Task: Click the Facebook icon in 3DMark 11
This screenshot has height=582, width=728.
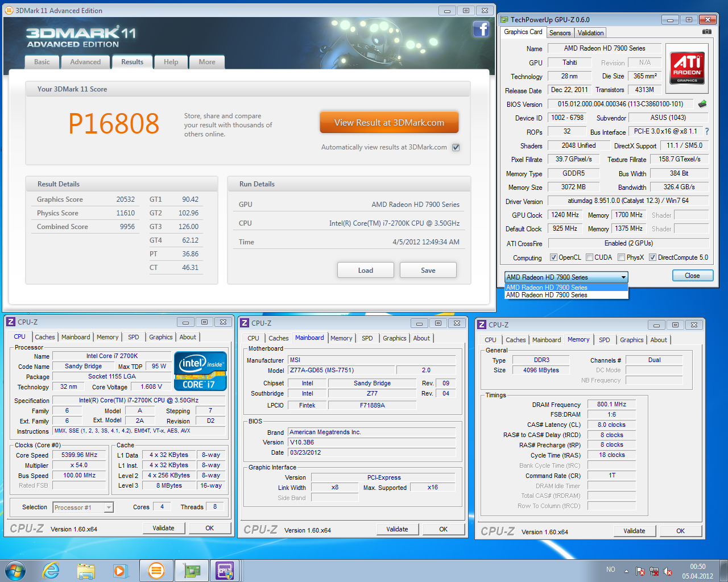Action: [x=481, y=29]
